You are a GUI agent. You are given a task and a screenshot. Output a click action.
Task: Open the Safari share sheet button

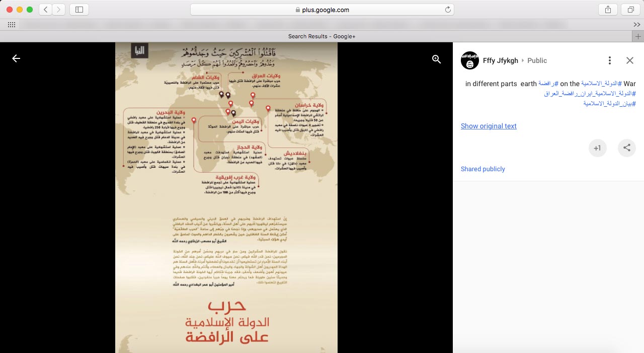(608, 10)
